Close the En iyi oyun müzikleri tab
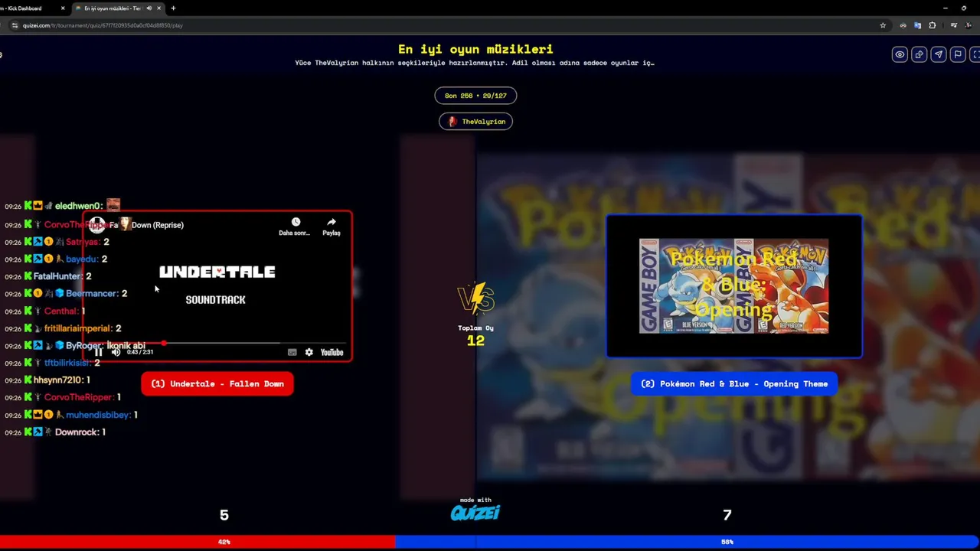Image resolution: width=980 pixels, height=551 pixels. [158, 8]
